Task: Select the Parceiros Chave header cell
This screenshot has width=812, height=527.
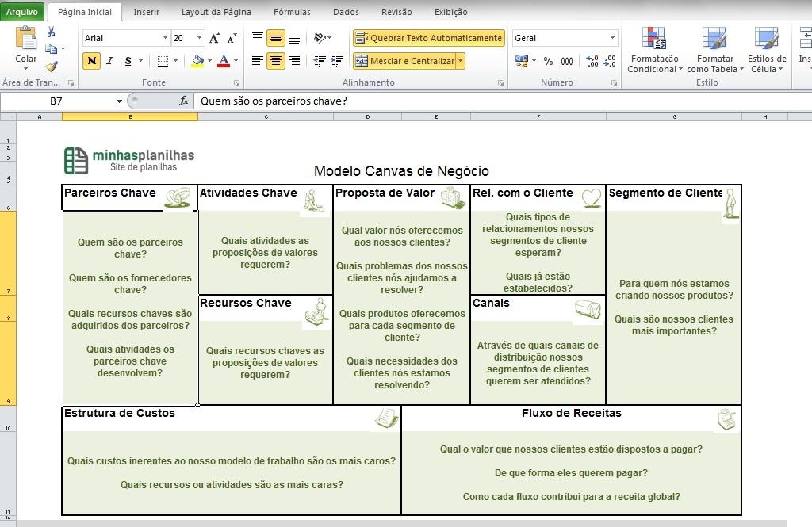Action: point(129,198)
